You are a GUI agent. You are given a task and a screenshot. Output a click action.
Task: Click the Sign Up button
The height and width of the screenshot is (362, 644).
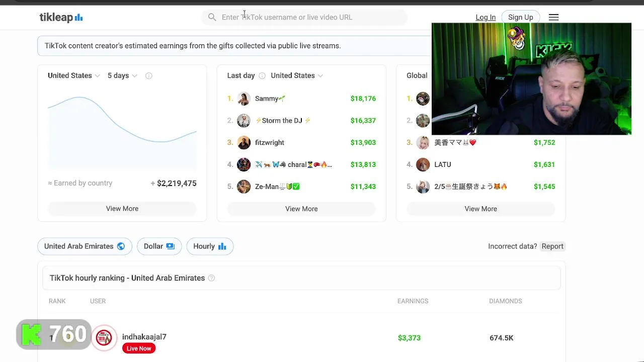tap(520, 17)
